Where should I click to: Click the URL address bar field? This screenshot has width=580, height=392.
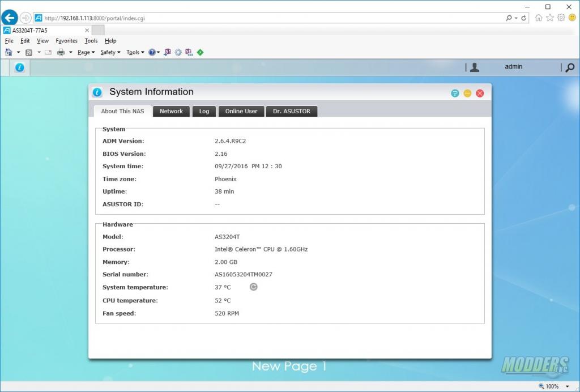[272, 18]
